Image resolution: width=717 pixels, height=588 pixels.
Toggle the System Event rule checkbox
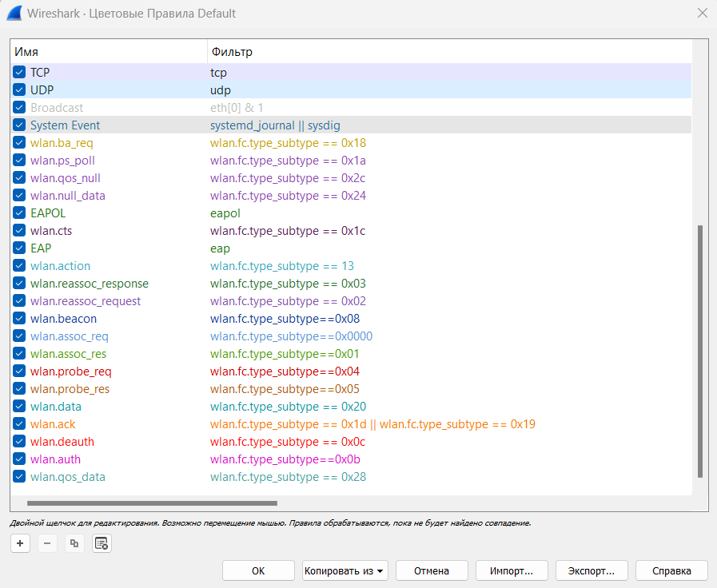click(x=19, y=125)
